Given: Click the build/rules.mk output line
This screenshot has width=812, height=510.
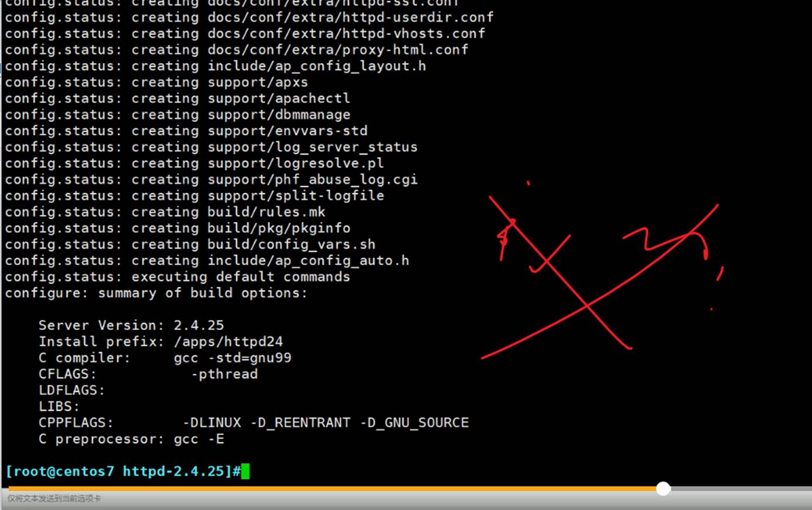Looking at the screenshot, I should click(x=165, y=212).
